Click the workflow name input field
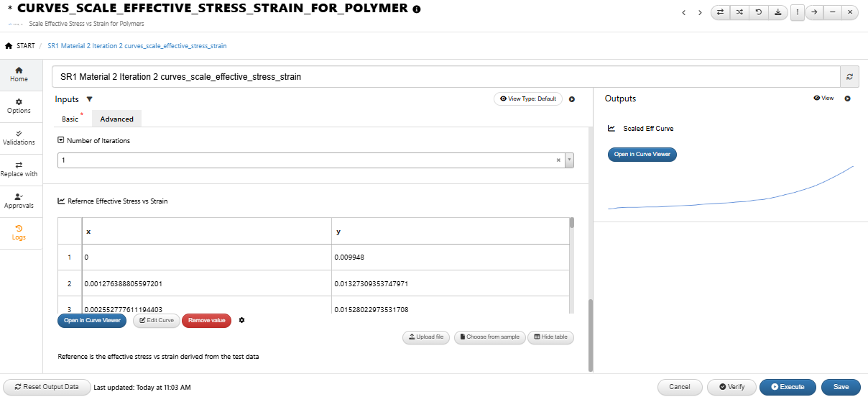The height and width of the screenshot is (397, 868). [445, 77]
